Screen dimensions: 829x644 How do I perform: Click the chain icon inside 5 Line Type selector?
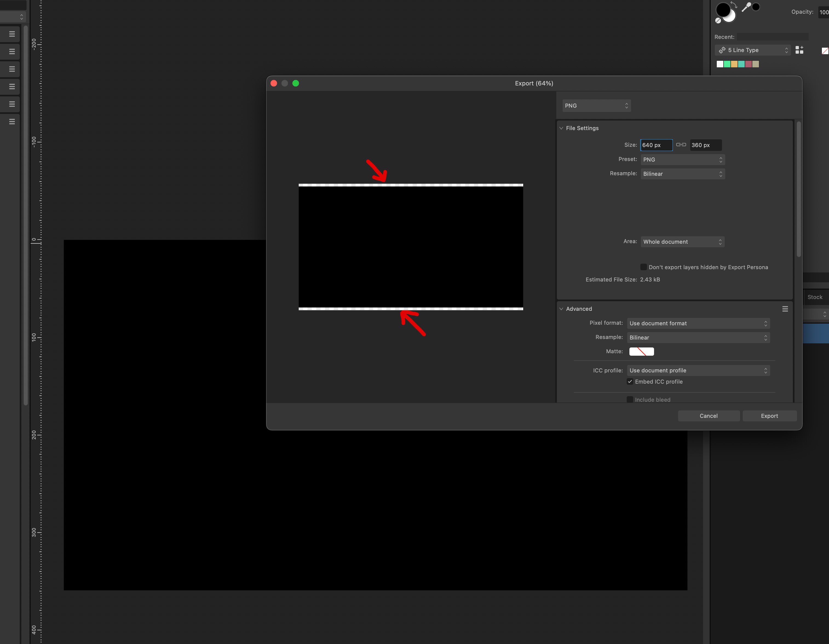pyautogui.click(x=722, y=50)
